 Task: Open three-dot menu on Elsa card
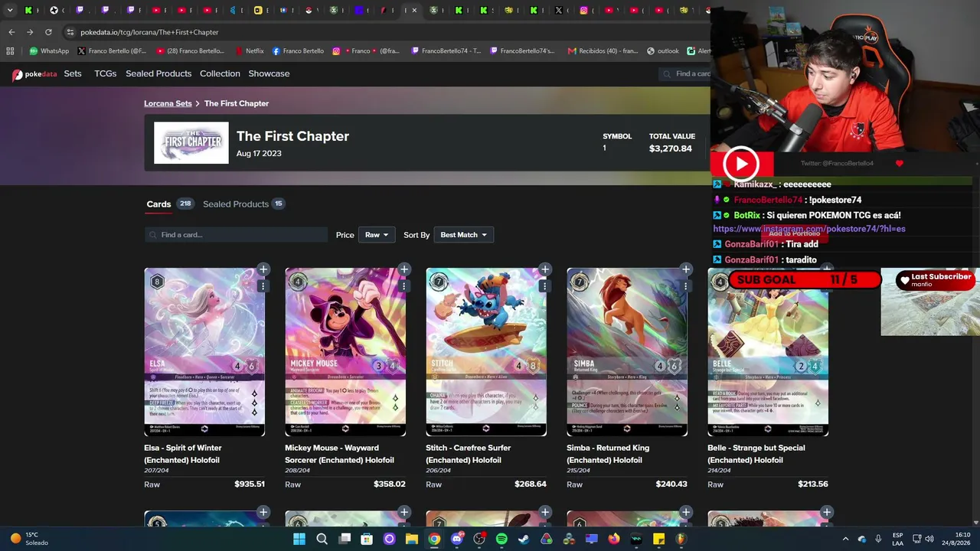[x=263, y=286]
